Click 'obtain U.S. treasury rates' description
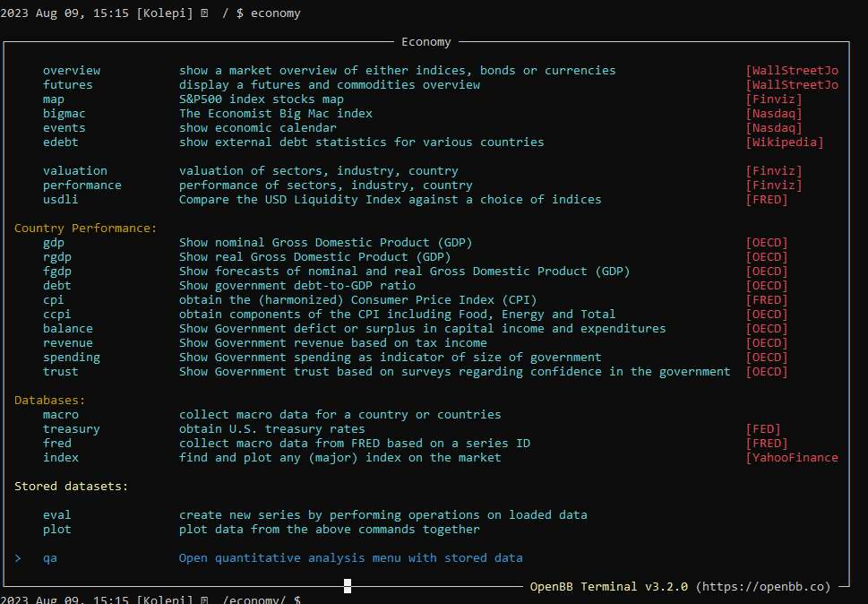This screenshot has width=868, height=604. [271, 429]
